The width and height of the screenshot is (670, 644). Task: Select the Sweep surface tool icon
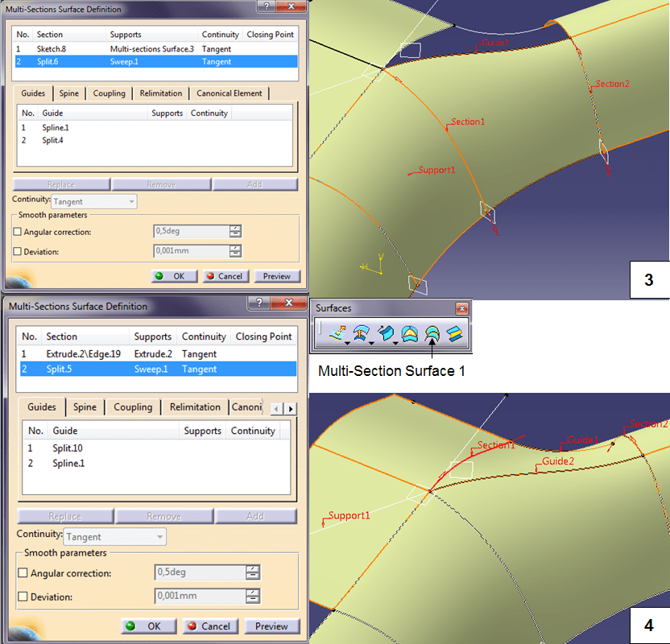tap(384, 334)
